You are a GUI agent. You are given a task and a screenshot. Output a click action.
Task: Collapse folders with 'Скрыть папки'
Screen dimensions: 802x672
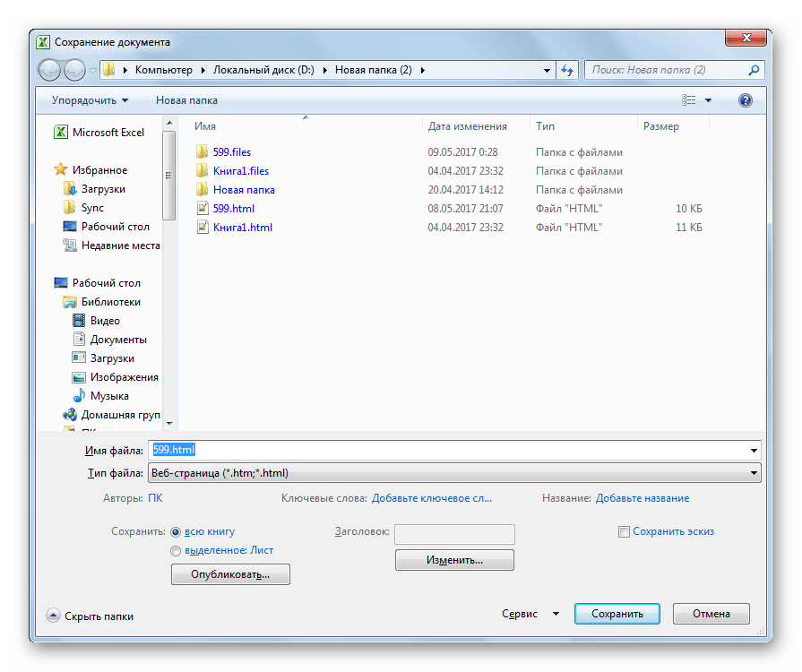(90, 616)
